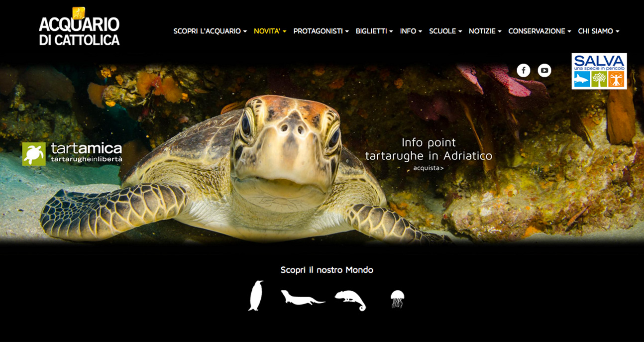Viewport: 644px width, 342px height.
Task: Select the jellyfish silhouette icon
Action: click(x=397, y=299)
